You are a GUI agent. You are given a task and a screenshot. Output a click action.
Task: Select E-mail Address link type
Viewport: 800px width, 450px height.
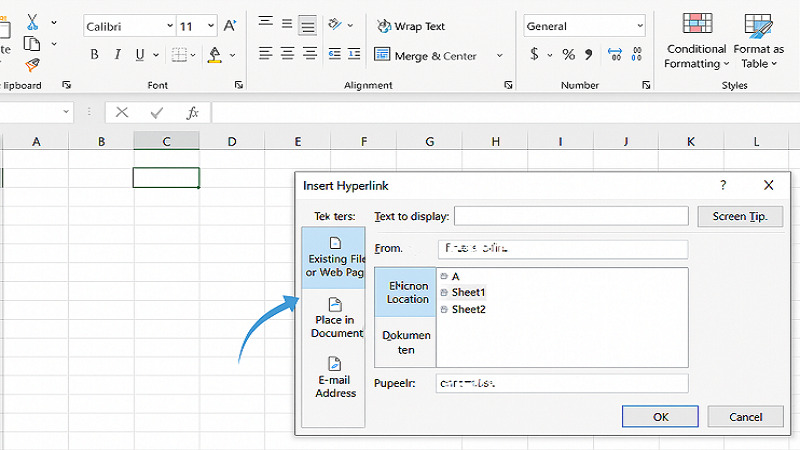click(x=335, y=377)
